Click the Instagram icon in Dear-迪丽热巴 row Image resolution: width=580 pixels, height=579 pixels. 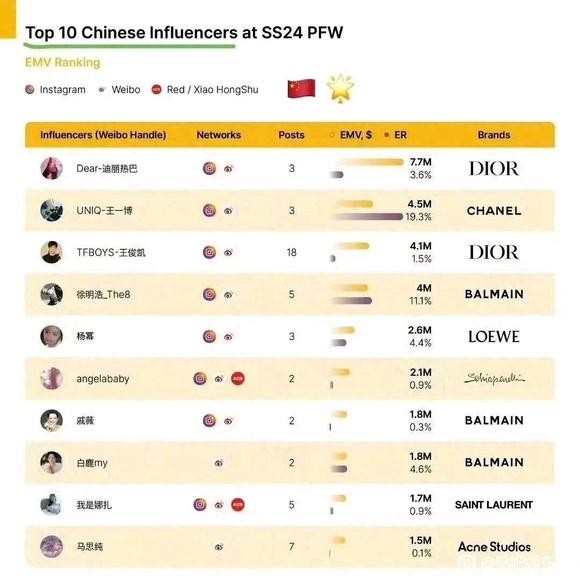pos(209,169)
